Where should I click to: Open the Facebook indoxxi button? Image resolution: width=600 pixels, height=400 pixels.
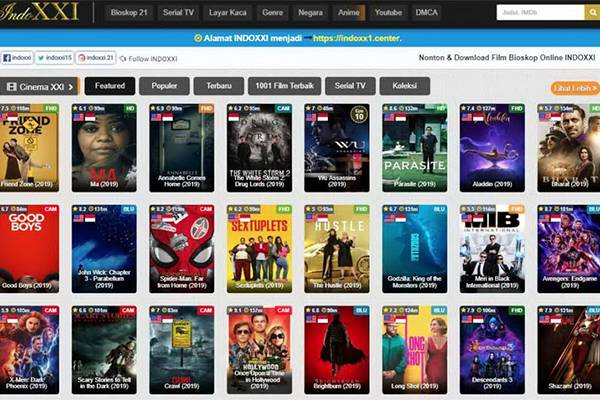point(17,58)
